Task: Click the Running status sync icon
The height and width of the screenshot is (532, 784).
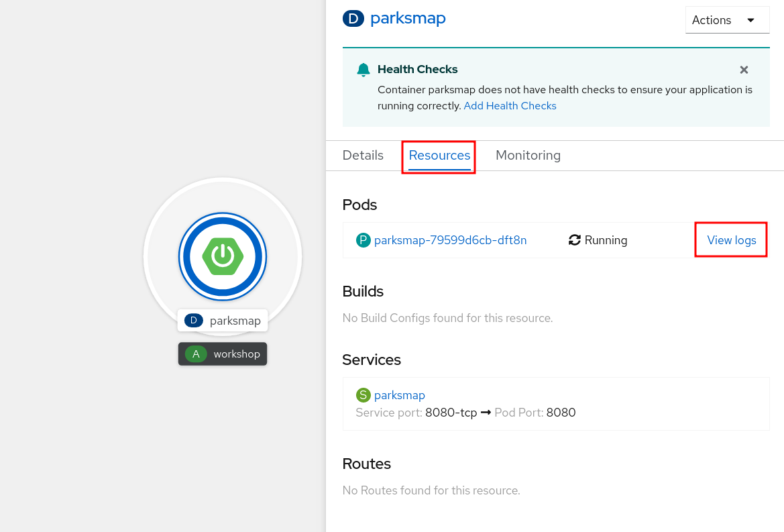Action: pyautogui.click(x=575, y=240)
